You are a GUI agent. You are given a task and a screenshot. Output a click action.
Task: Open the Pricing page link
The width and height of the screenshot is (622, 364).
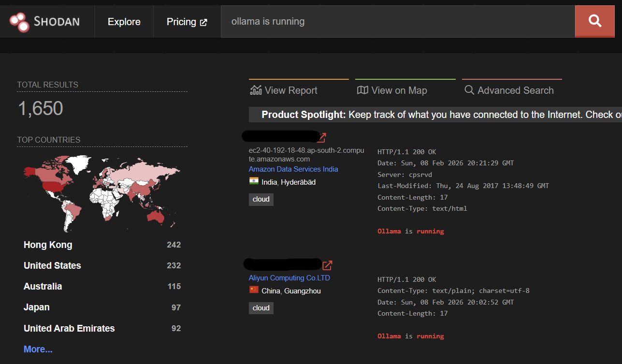point(187,22)
